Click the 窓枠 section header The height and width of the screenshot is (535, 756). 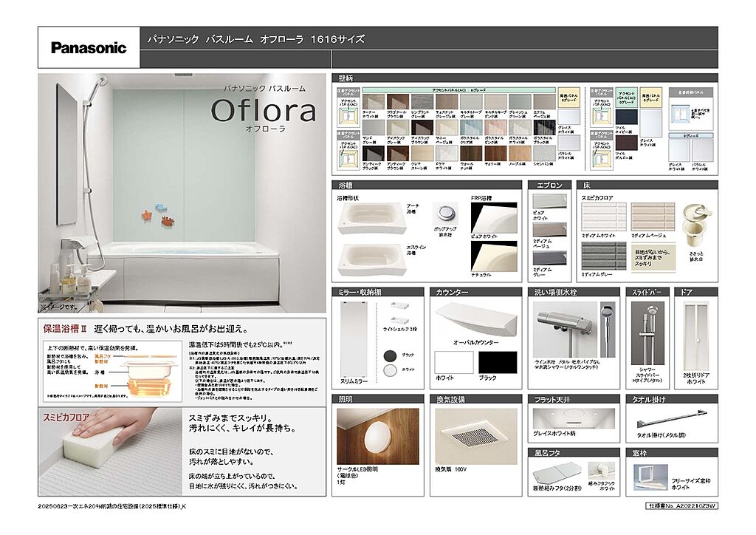click(672, 453)
